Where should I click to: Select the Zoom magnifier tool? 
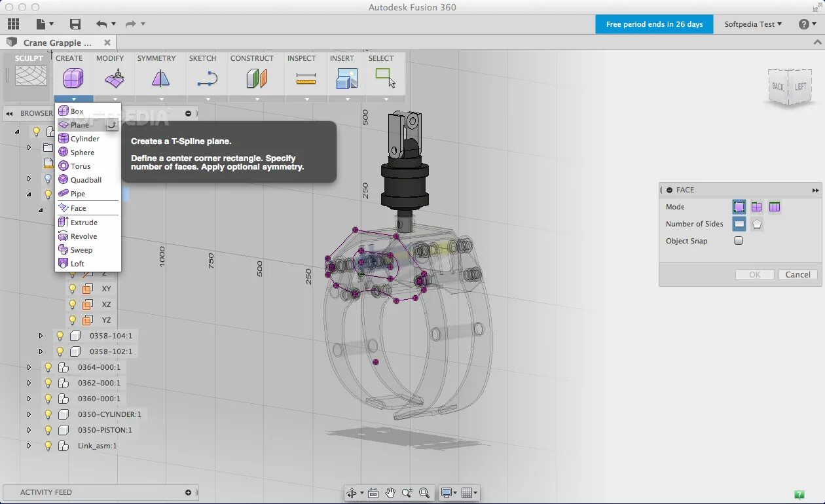click(407, 493)
